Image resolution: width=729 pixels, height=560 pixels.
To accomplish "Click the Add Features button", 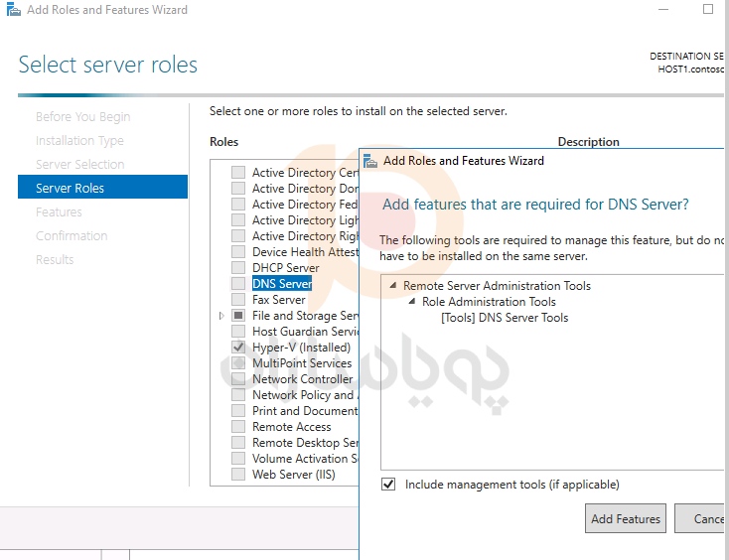I will tap(626, 518).
